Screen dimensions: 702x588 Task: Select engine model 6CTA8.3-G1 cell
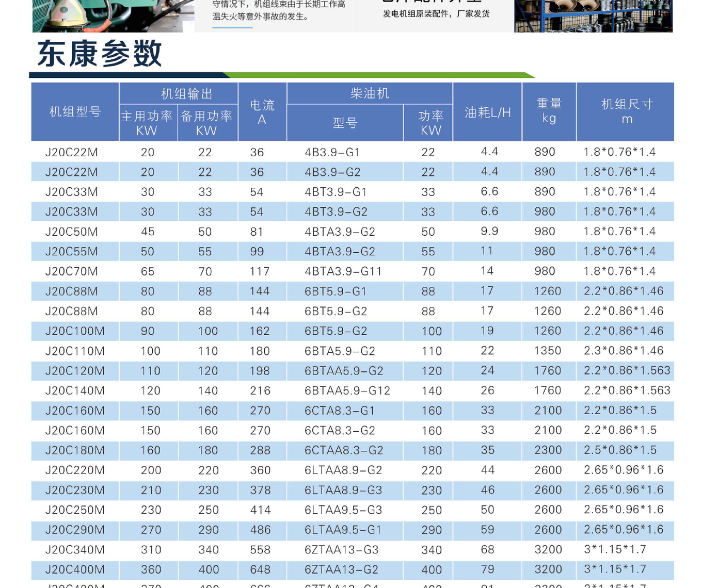point(340,411)
